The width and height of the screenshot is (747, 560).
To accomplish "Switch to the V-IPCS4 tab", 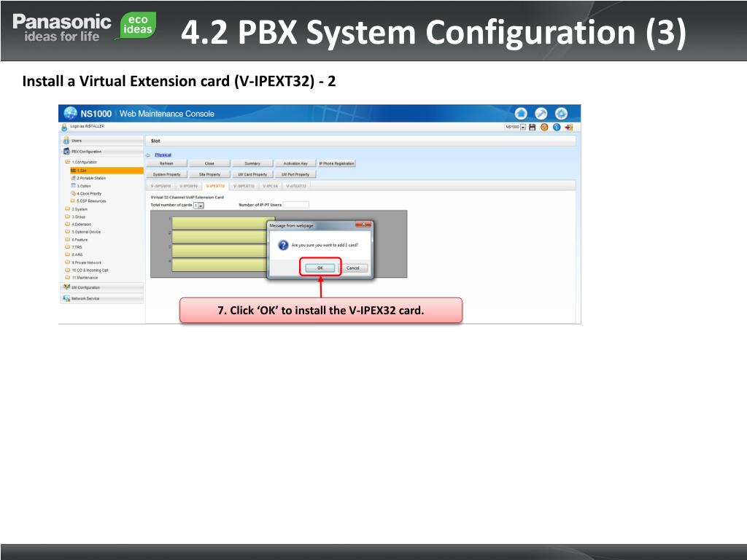I will (270, 186).
